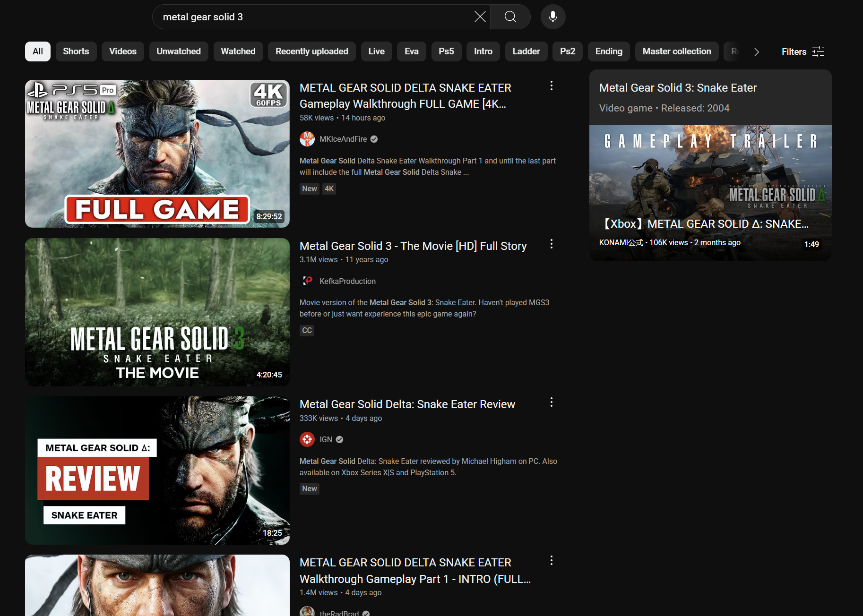Open the Xbox METAL GEAR SOLID Δ trailer title
The width and height of the screenshot is (863, 616).
[x=704, y=224]
